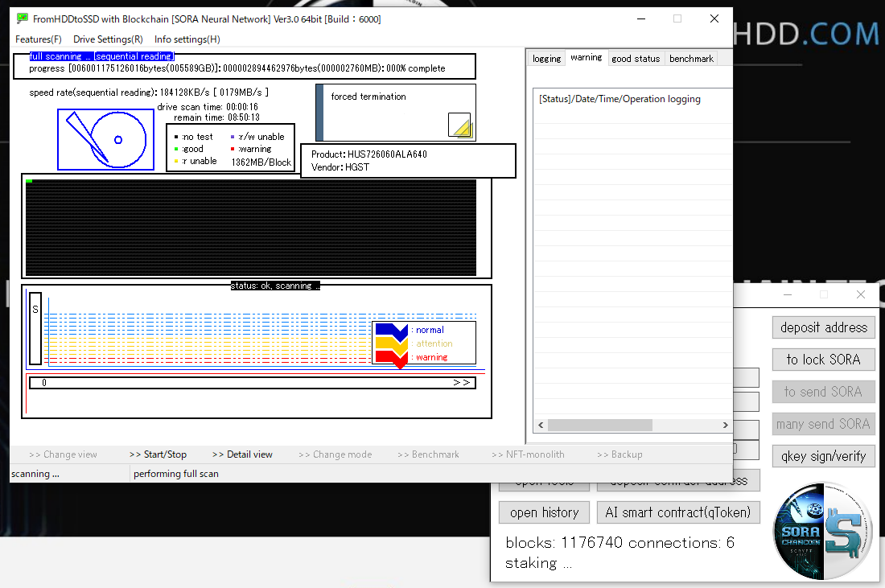Click the hard disk drive icon
Viewport: 885px width, 588px height.
coord(105,139)
